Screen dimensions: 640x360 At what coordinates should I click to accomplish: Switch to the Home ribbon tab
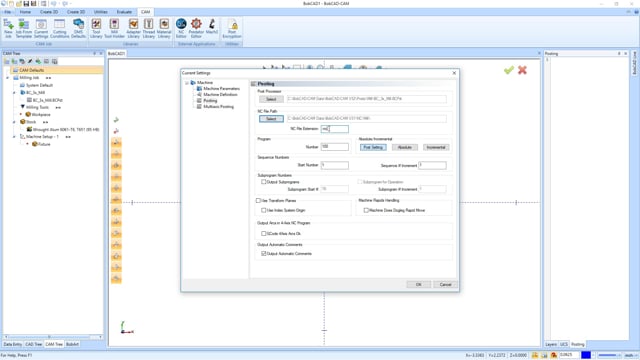coord(25,12)
